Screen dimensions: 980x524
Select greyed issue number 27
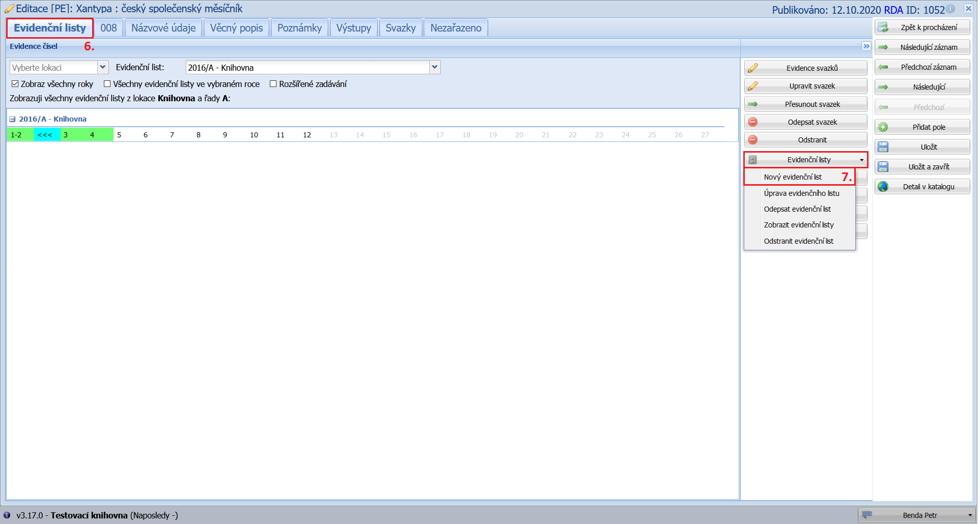coord(705,135)
